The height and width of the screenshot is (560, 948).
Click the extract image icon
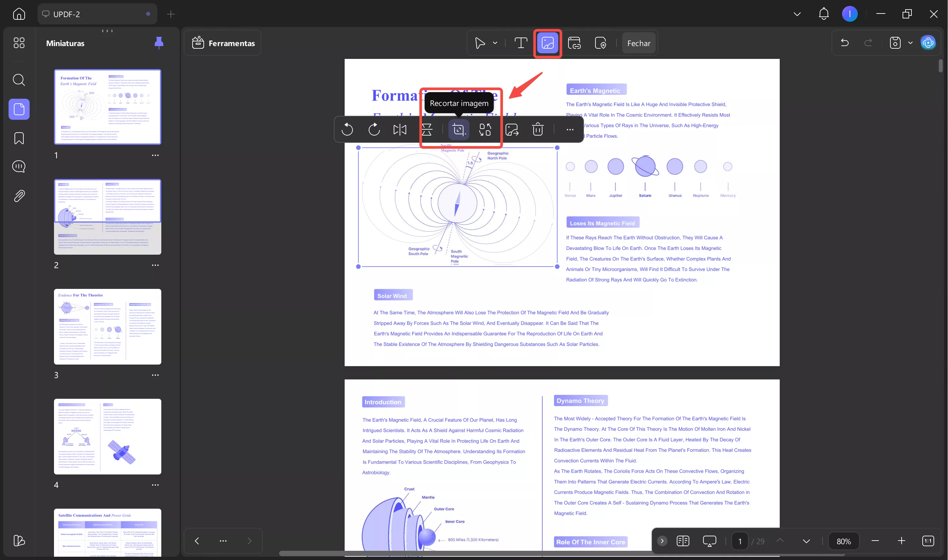pos(512,129)
